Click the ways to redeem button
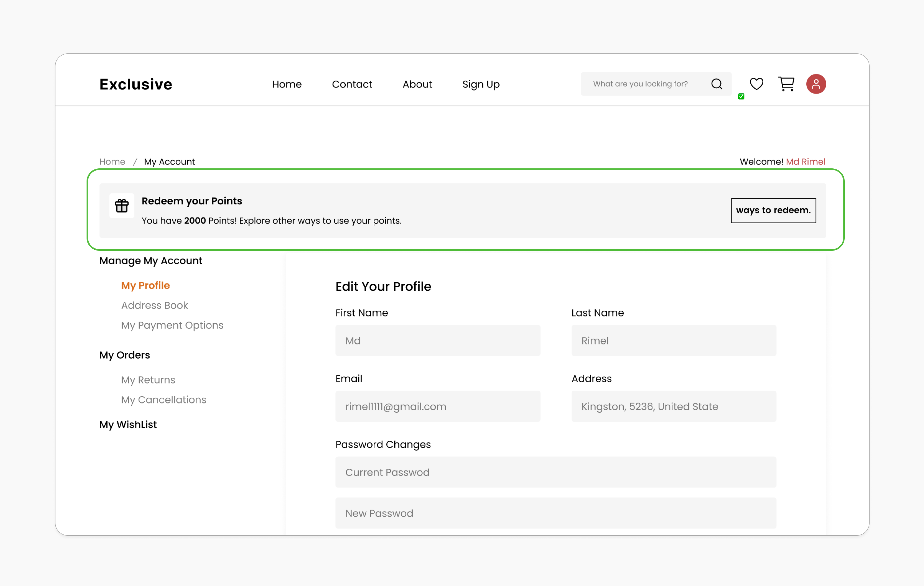Screen dimensions: 924x586 [x=773, y=210]
